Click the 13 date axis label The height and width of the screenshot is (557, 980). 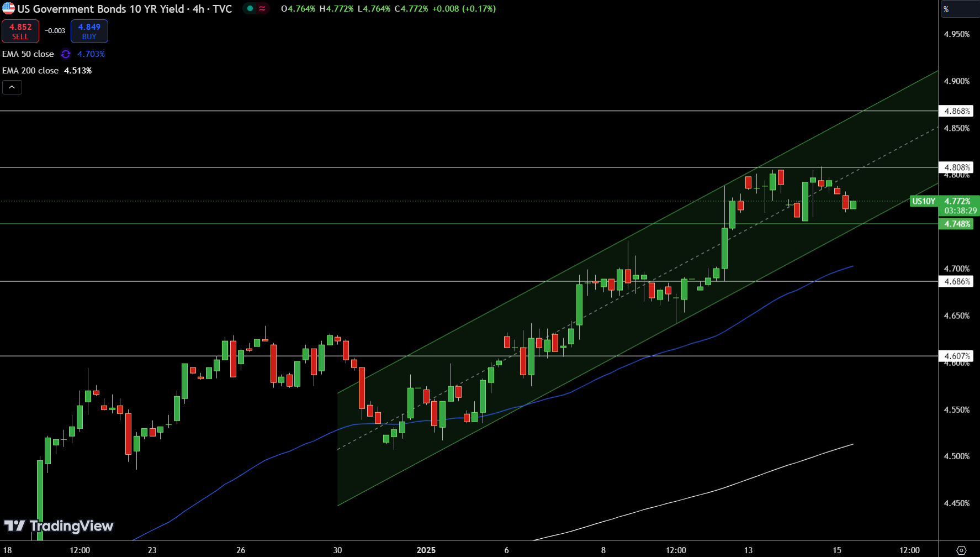coord(748,550)
